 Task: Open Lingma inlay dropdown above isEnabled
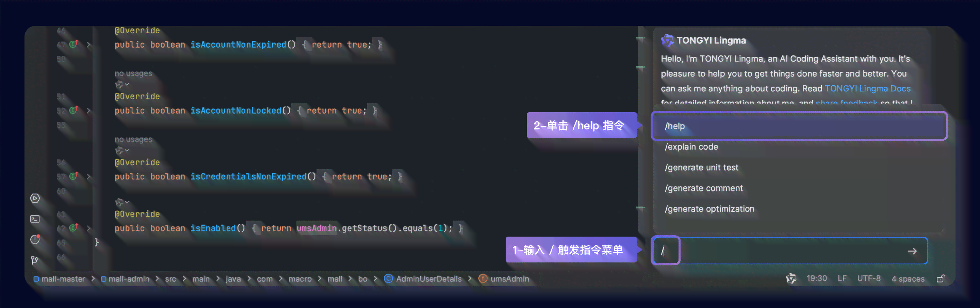pyautogui.click(x=122, y=202)
